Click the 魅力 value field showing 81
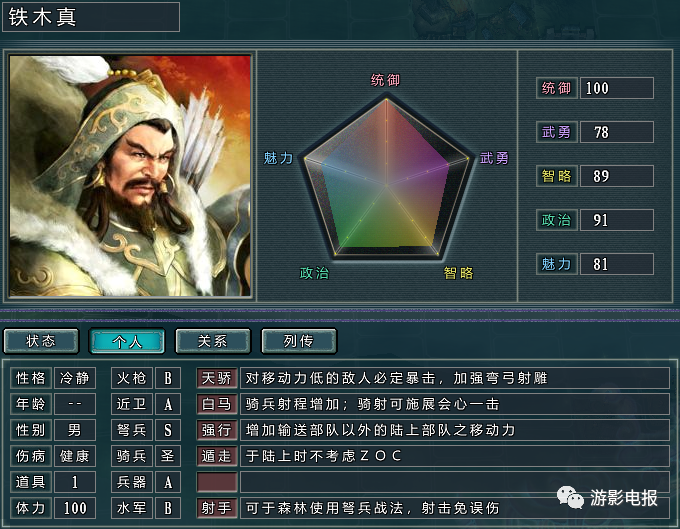The width and height of the screenshot is (680, 529). point(617,264)
